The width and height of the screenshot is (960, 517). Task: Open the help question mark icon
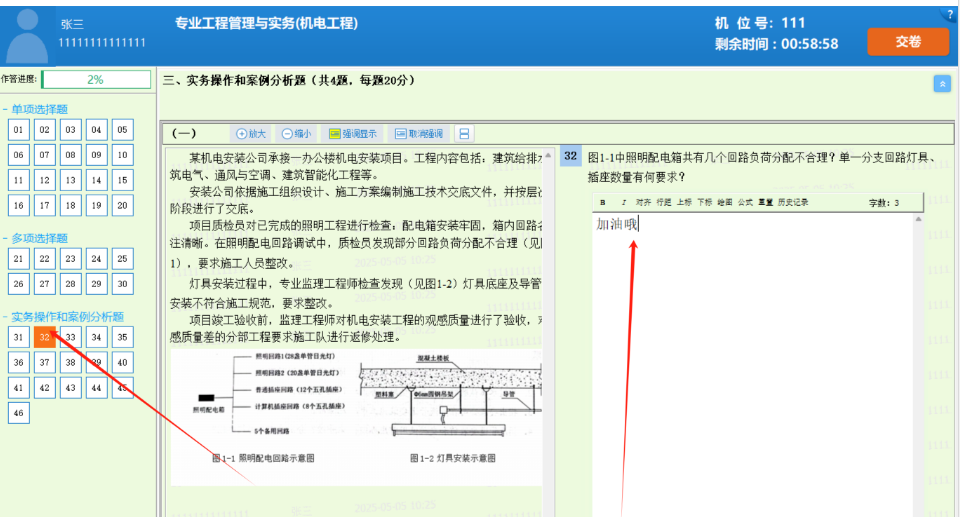tap(950, 15)
